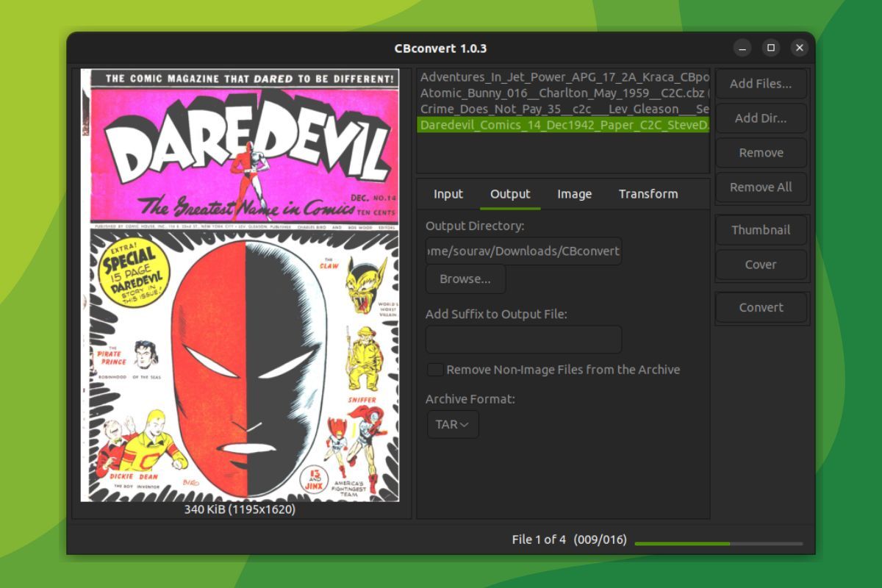Click the Output Directory path field
The height and width of the screenshot is (588, 882).
[523, 251]
